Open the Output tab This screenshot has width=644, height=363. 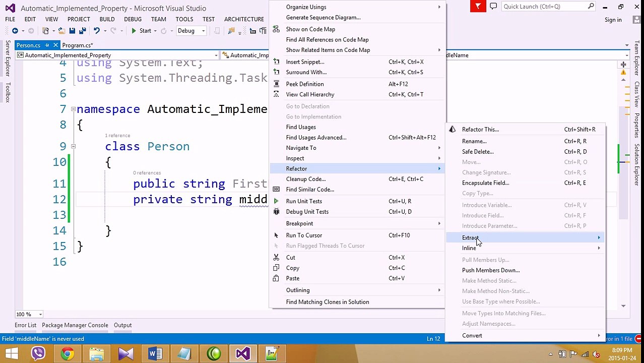(122, 325)
